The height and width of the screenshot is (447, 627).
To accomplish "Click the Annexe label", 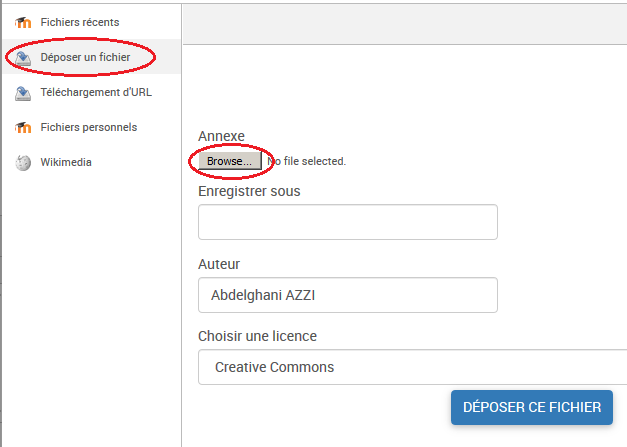I will point(221,136).
